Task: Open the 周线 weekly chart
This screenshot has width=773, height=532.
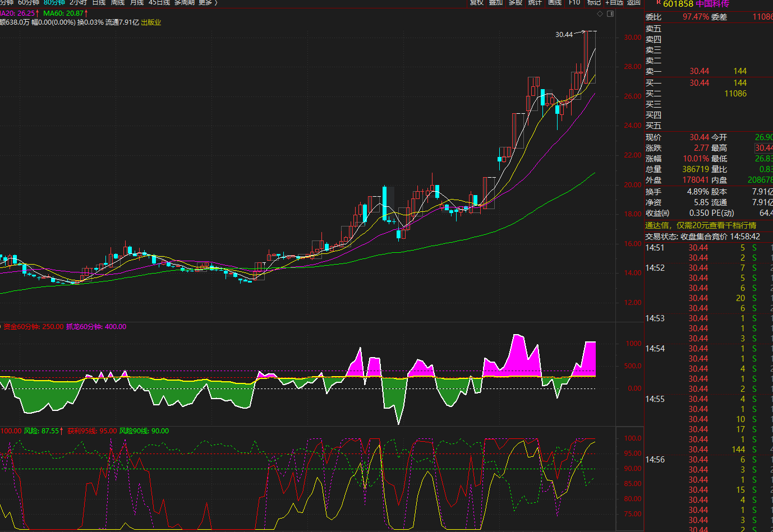Action: (x=118, y=3)
